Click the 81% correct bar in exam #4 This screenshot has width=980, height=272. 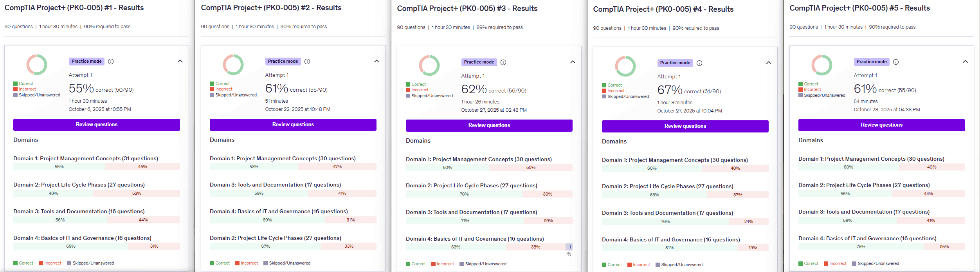tap(669, 248)
